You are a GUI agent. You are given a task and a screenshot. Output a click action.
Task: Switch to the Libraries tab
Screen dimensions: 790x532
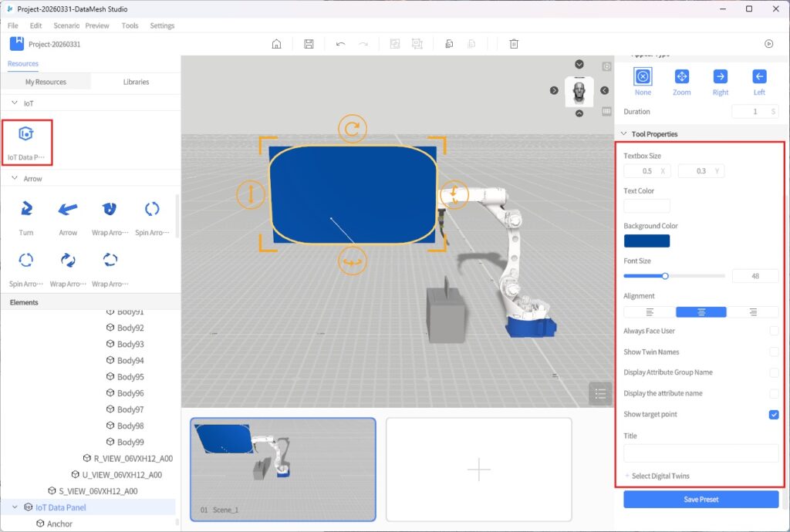pos(136,82)
